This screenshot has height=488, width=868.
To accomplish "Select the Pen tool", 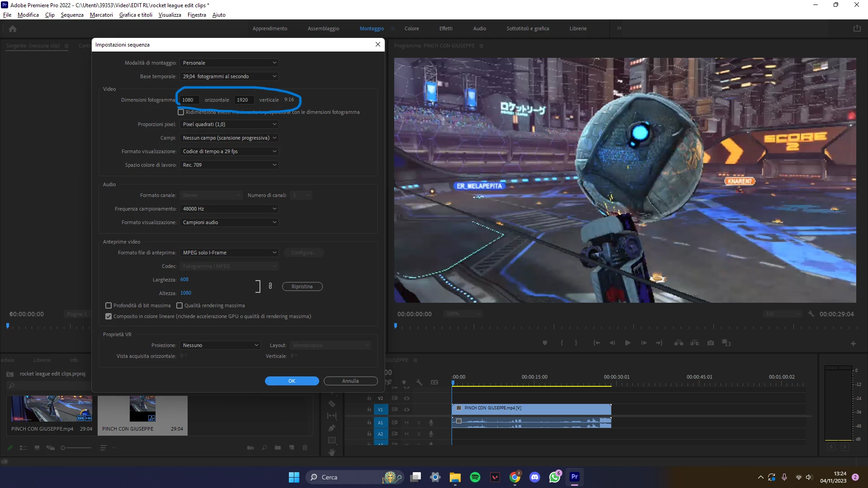I will click(332, 428).
